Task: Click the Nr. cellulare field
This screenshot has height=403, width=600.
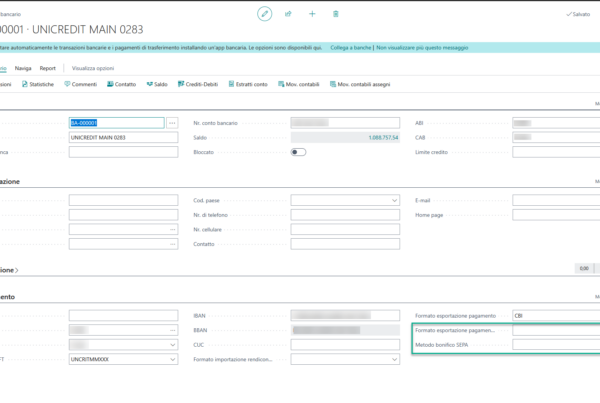Action: (x=345, y=230)
